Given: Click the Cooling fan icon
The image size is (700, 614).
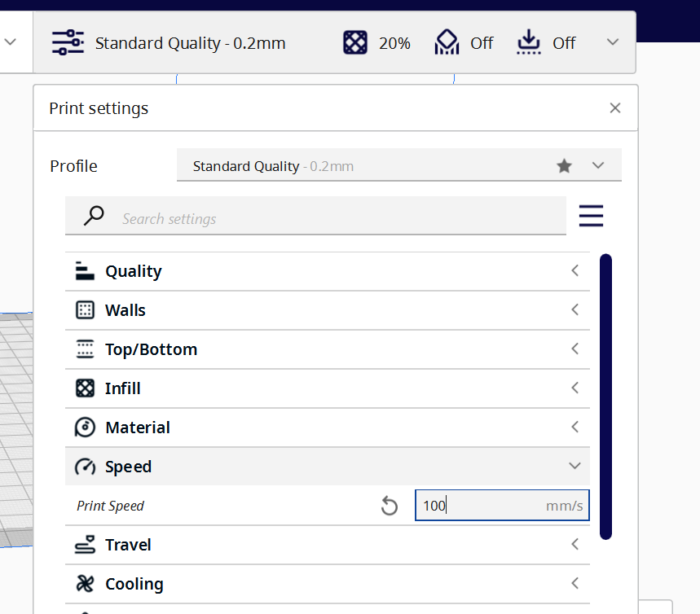Looking at the screenshot, I should click(85, 584).
